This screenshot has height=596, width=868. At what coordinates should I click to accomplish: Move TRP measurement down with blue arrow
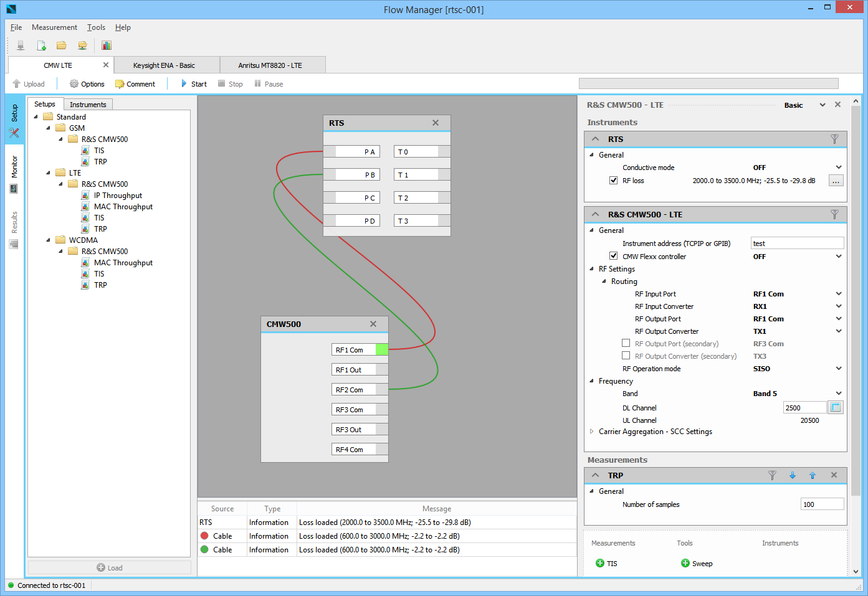tap(793, 475)
